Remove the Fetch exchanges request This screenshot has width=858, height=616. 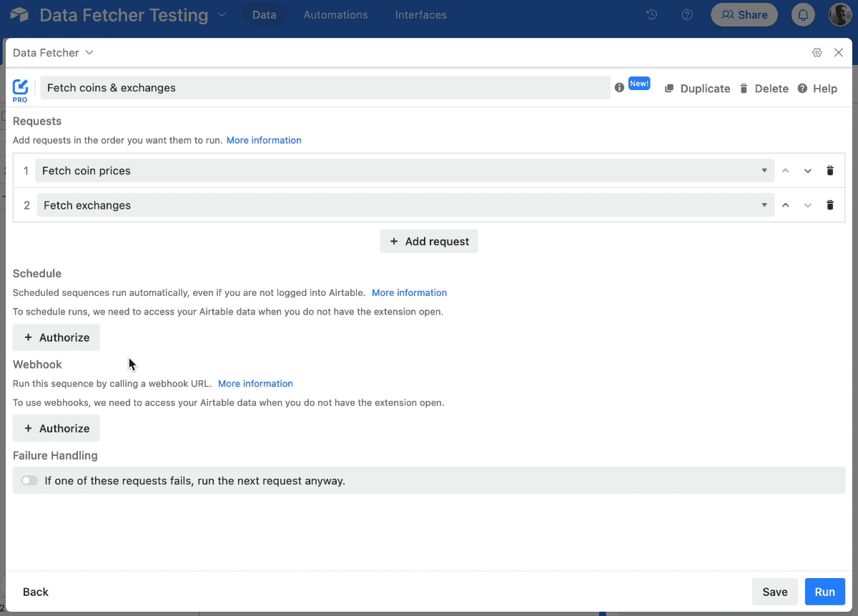tap(830, 205)
